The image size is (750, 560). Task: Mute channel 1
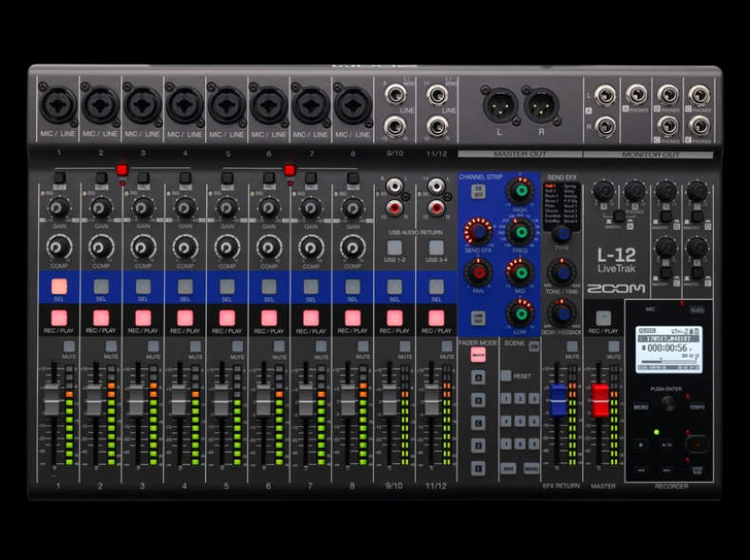[69, 346]
